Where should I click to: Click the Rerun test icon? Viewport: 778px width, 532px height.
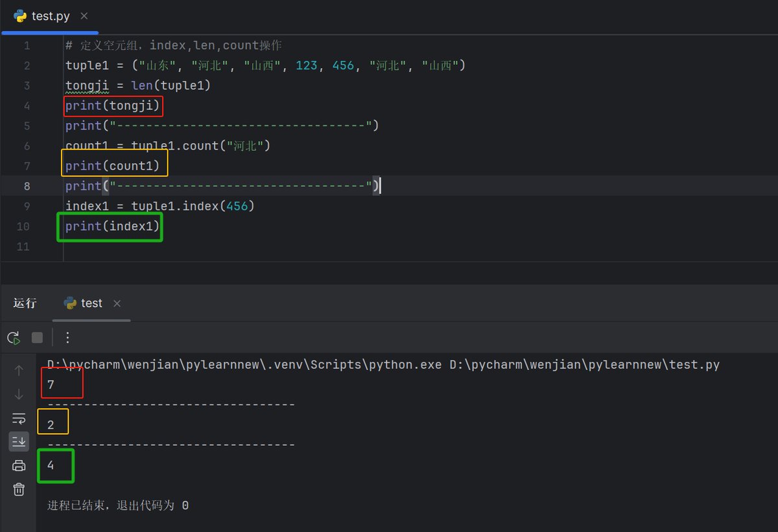pos(14,338)
